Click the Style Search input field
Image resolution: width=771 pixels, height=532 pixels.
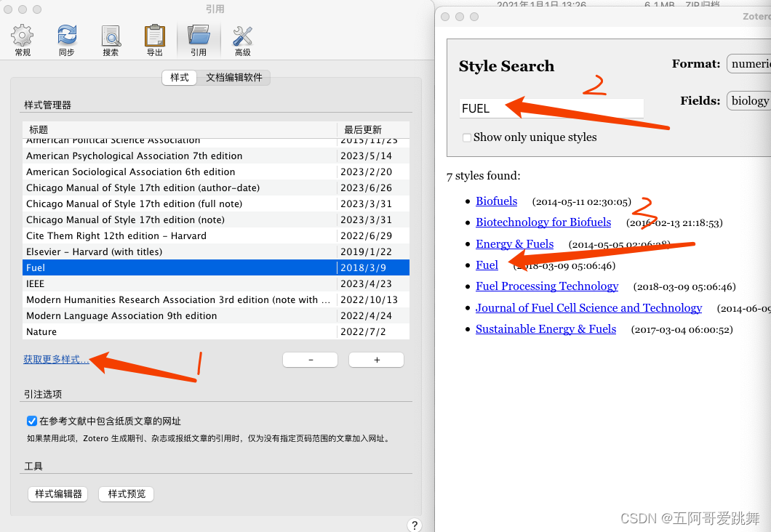[551, 108]
